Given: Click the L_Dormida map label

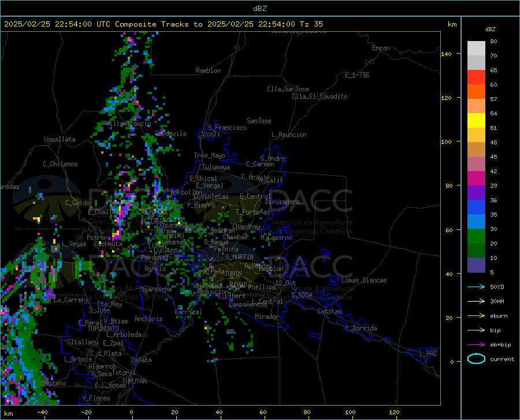Looking at the screenshot, I should coord(361,328).
